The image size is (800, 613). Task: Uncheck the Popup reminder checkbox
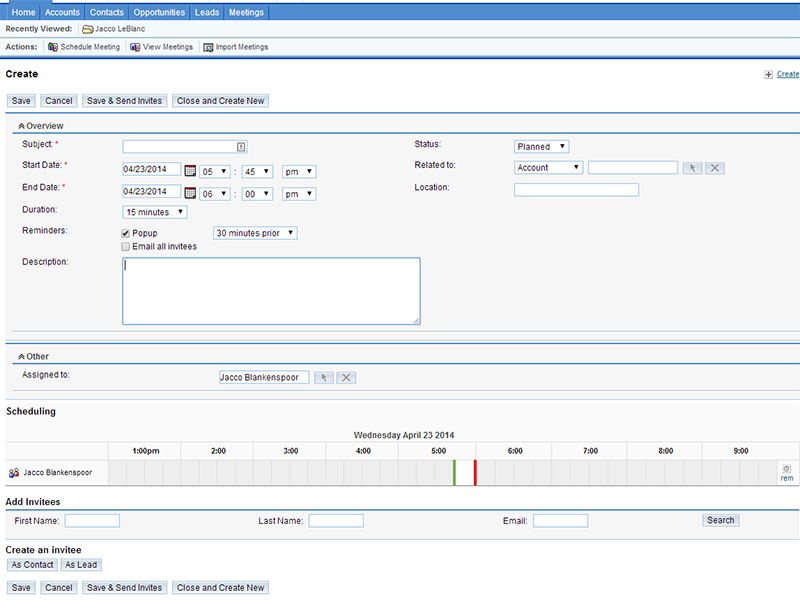(x=125, y=233)
